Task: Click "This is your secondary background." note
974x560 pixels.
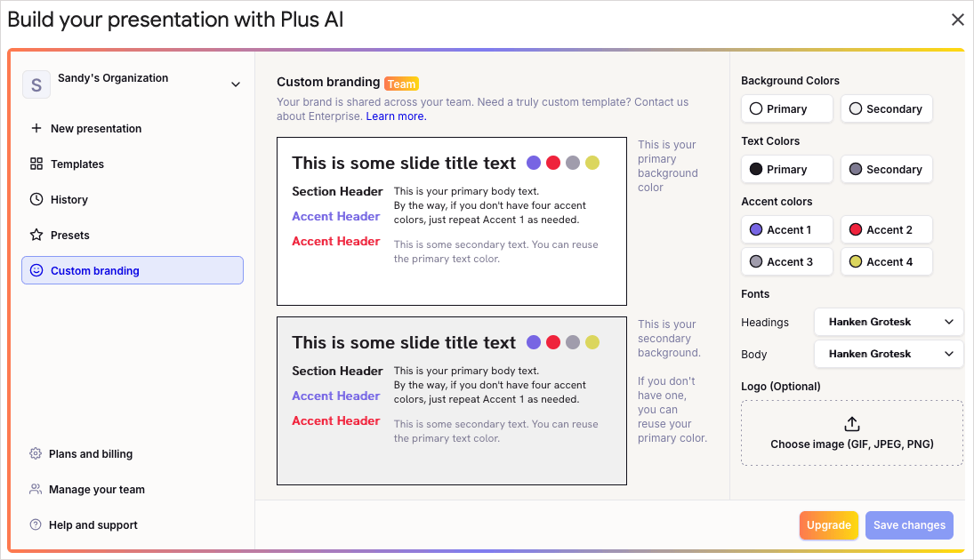Action: (669, 339)
